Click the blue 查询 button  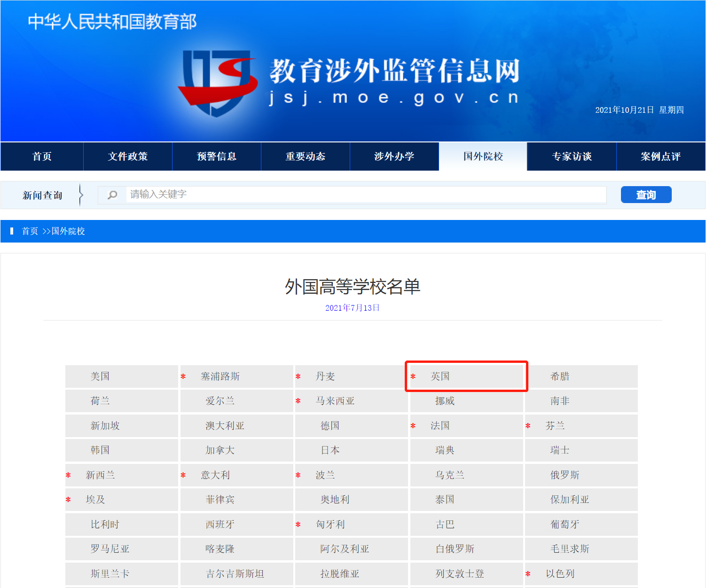(x=646, y=195)
